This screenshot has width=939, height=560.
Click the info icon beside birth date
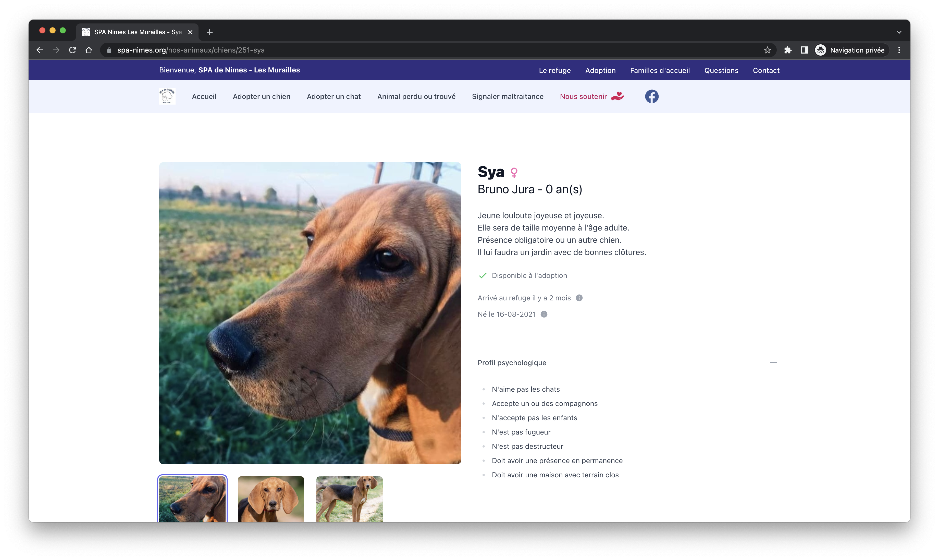544,314
